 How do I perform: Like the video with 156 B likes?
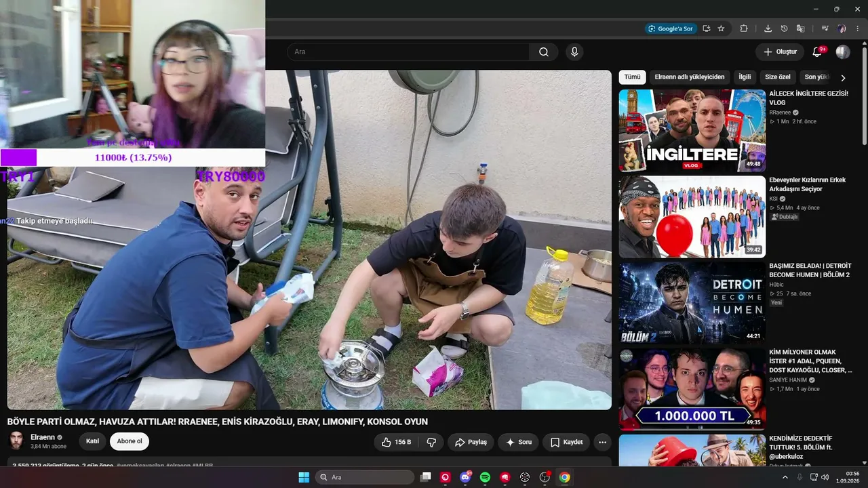coord(397,442)
